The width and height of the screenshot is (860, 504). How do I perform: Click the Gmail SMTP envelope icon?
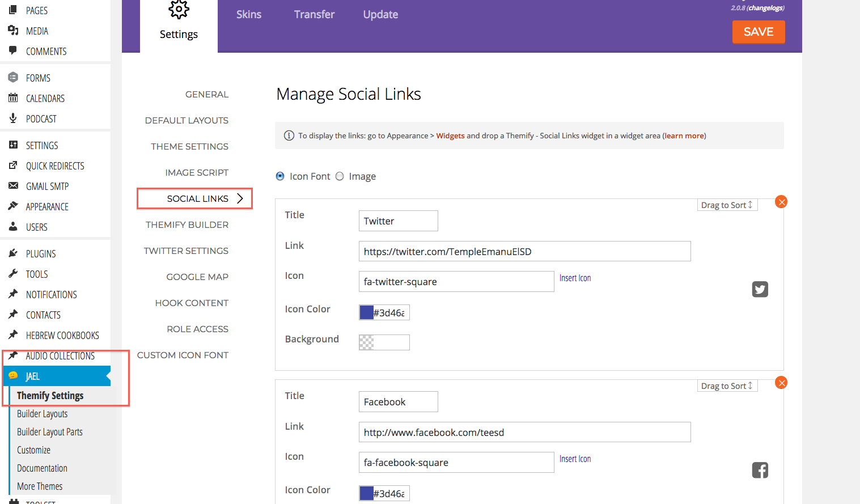pos(13,186)
